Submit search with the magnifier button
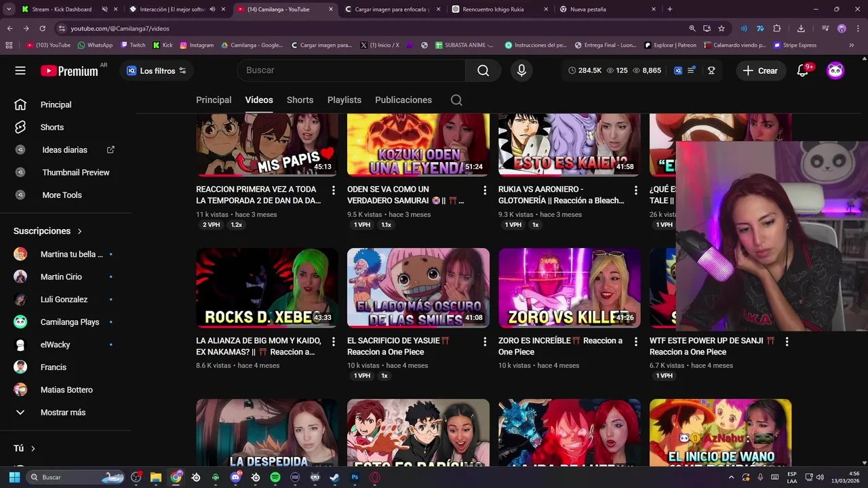Viewport: 868px width, 488px height. point(483,70)
